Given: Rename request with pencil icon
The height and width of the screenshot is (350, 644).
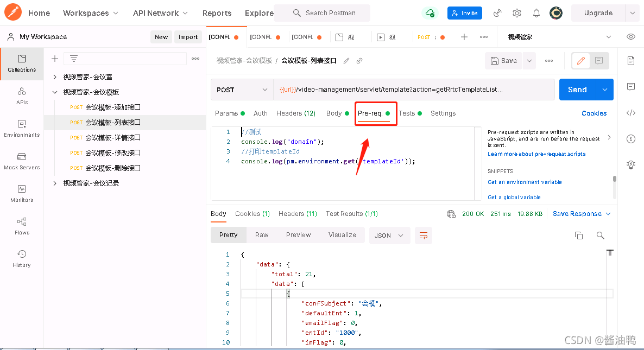Looking at the screenshot, I should [346, 61].
